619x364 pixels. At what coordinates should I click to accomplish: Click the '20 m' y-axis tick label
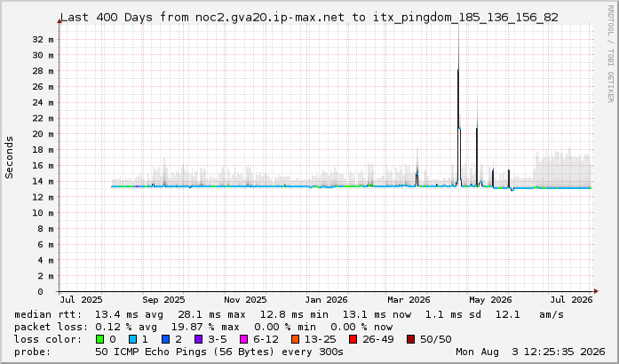(x=43, y=134)
